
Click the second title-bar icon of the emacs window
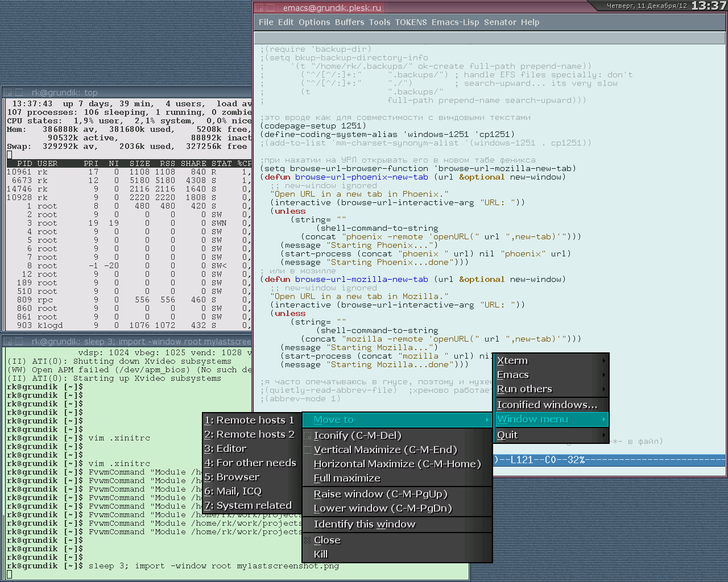click(271, 8)
